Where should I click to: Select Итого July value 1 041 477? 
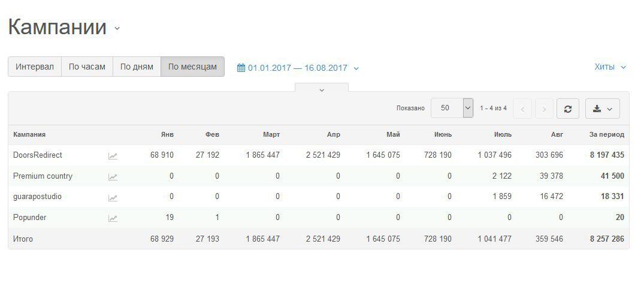tap(494, 239)
